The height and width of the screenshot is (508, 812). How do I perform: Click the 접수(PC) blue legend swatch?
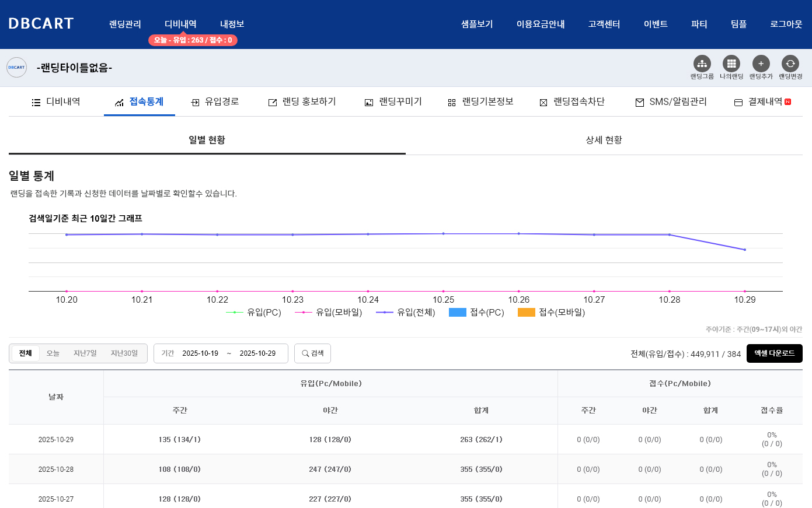(x=458, y=313)
